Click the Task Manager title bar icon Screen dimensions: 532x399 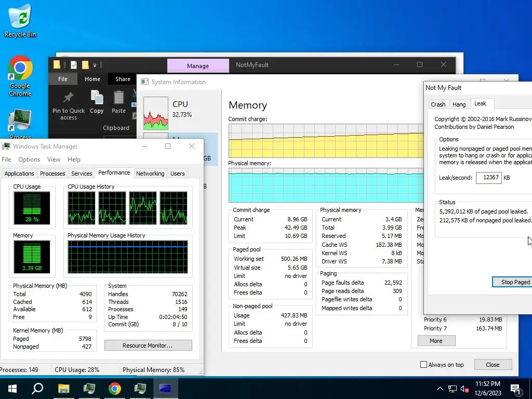pyautogui.click(x=6, y=146)
